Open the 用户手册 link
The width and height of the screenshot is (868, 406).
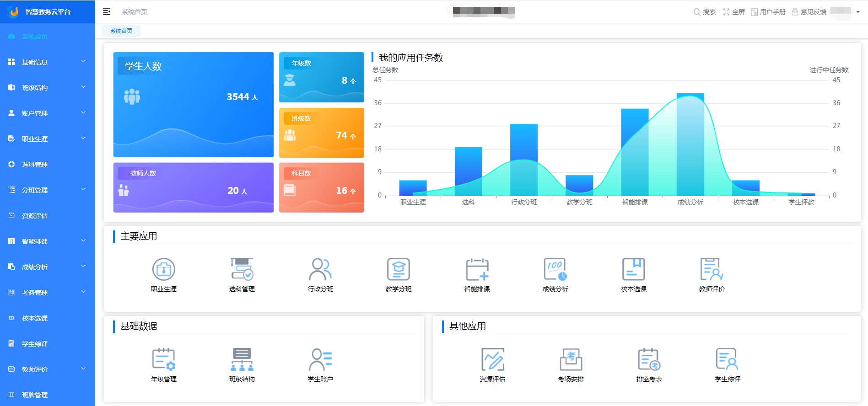pyautogui.click(x=768, y=12)
